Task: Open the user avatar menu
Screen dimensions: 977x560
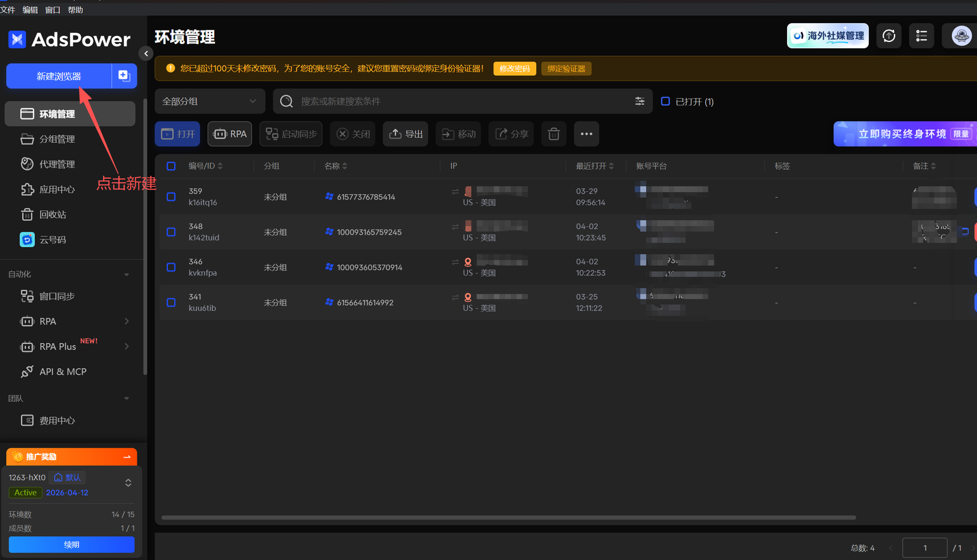Action: tap(961, 36)
